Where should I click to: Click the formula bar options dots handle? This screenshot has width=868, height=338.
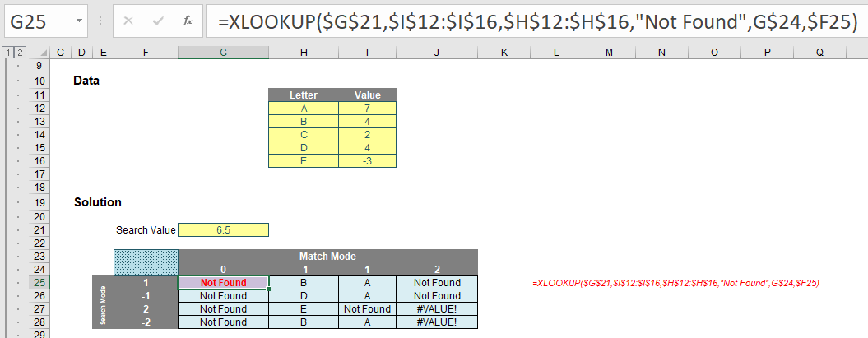click(100, 21)
